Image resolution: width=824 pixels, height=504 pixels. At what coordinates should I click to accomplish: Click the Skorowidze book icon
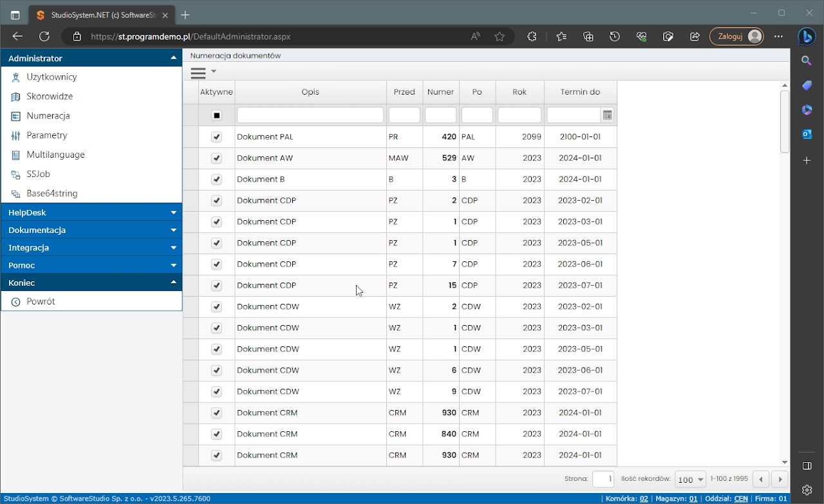coord(16,97)
